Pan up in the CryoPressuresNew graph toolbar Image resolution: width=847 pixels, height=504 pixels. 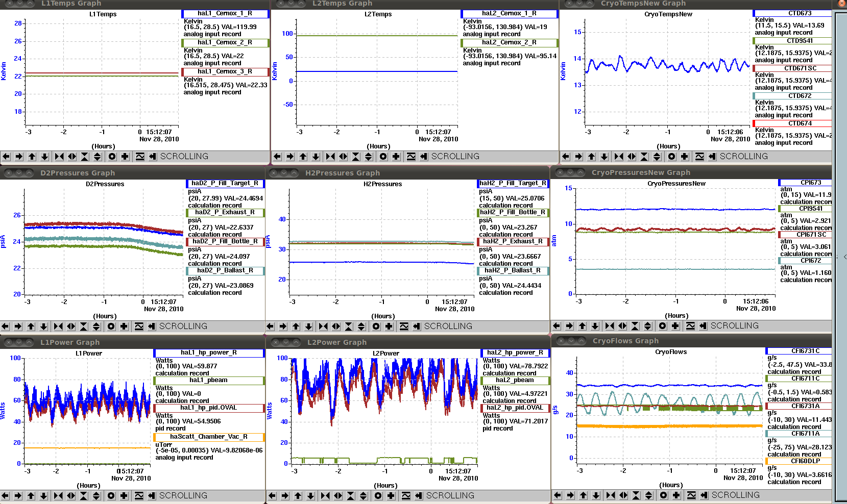[x=582, y=326]
